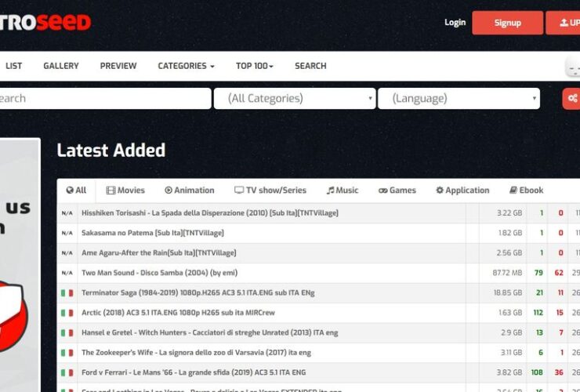Viewport: 580px width, 392px height.
Task: Click the upload icon button
Action: tap(564, 23)
